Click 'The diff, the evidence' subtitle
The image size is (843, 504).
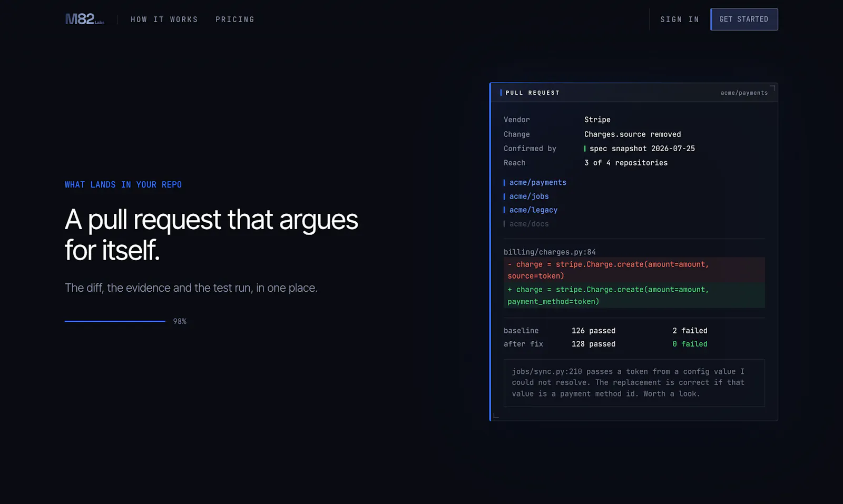point(191,288)
